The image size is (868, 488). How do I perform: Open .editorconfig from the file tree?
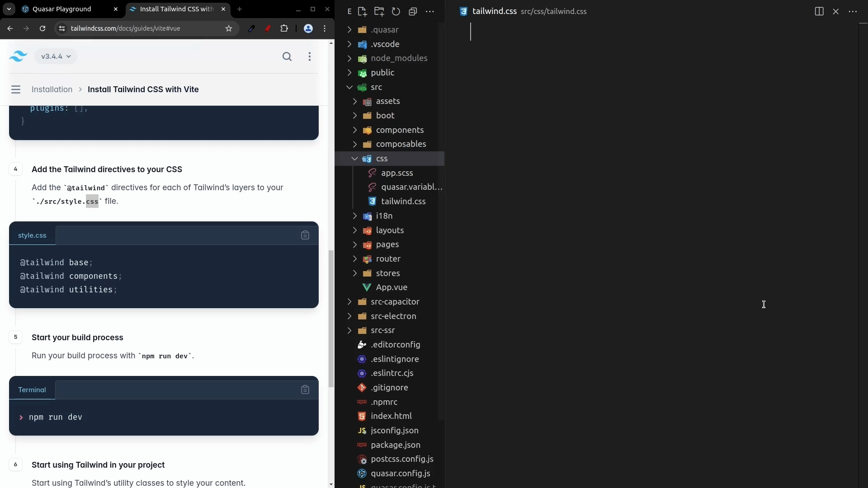pos(395,345)
